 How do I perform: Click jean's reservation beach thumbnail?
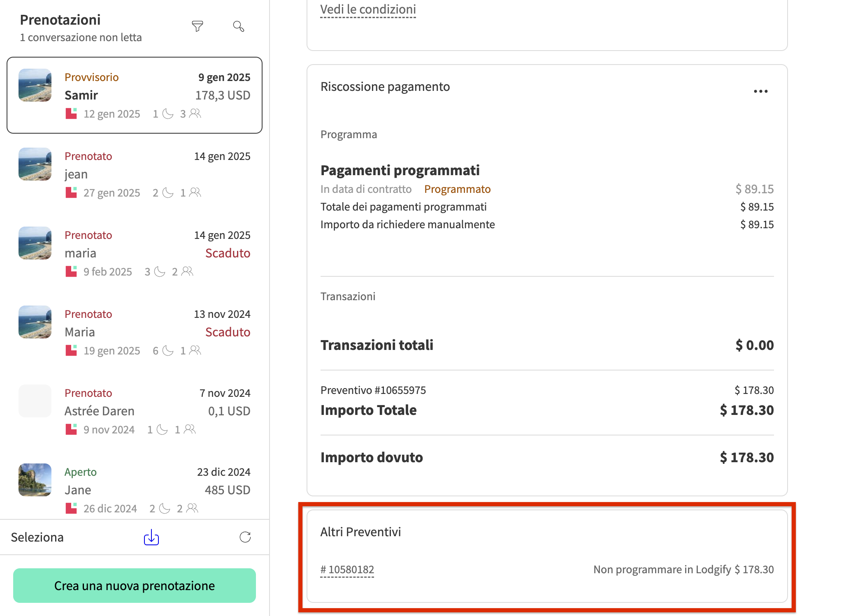(x=35, y=164)
